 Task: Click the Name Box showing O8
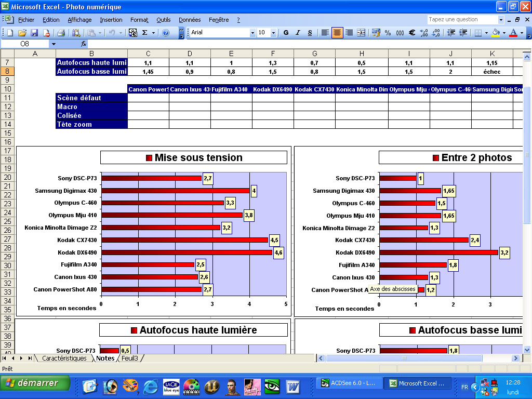click(x=25, y=44)
